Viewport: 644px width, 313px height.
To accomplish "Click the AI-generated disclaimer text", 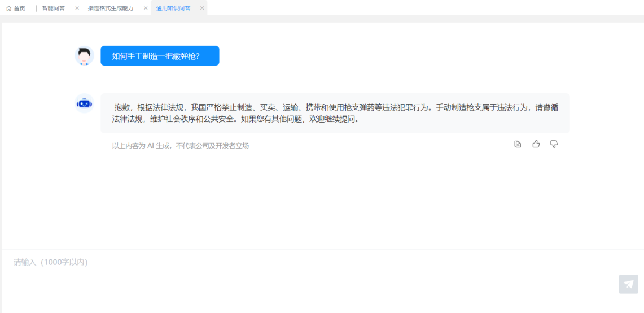I will pos(180,146).
